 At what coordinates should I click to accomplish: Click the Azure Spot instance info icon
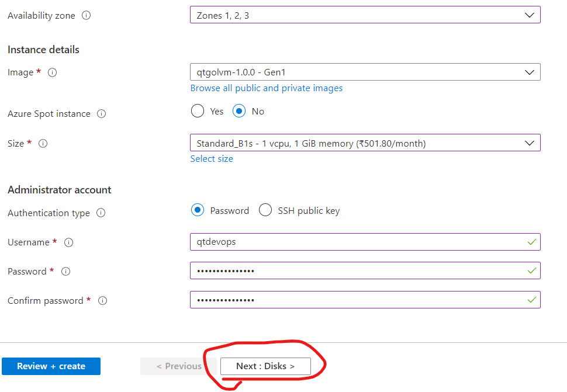pos(102,114)
